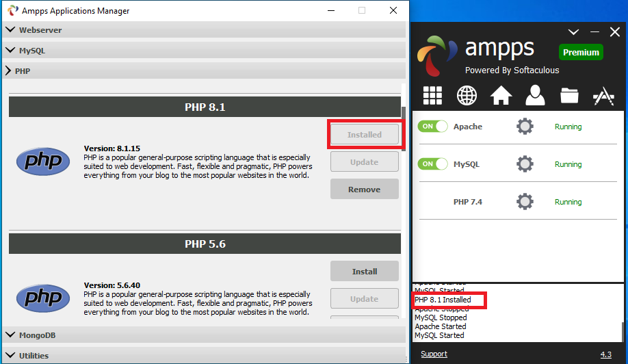This screenshot has height=364, width=628.
Task: Open MySQL settings gear
Action: (x=525, y=164)
